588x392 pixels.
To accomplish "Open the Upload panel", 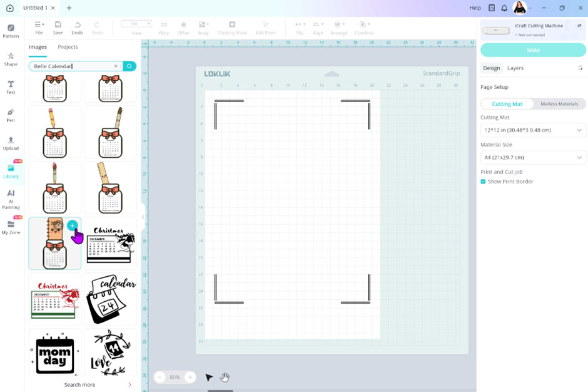I will (x=11, y=143).
